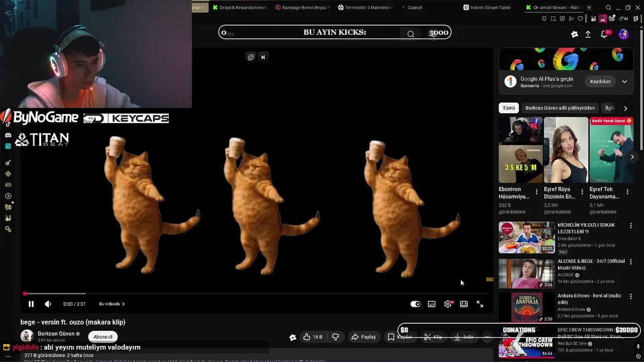
Task: Open browser sidebar settings gears
Action: 8,229
